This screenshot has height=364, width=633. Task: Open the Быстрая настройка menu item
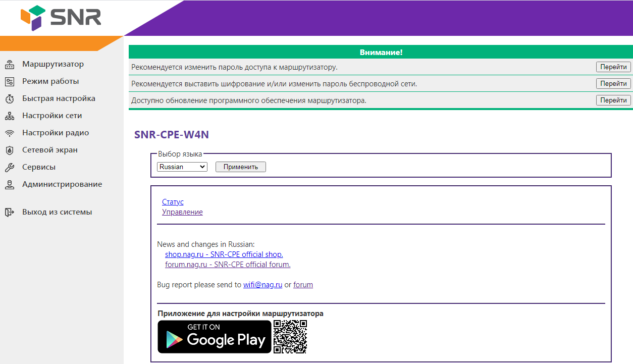pyautogui.click(x=59, y=98)
